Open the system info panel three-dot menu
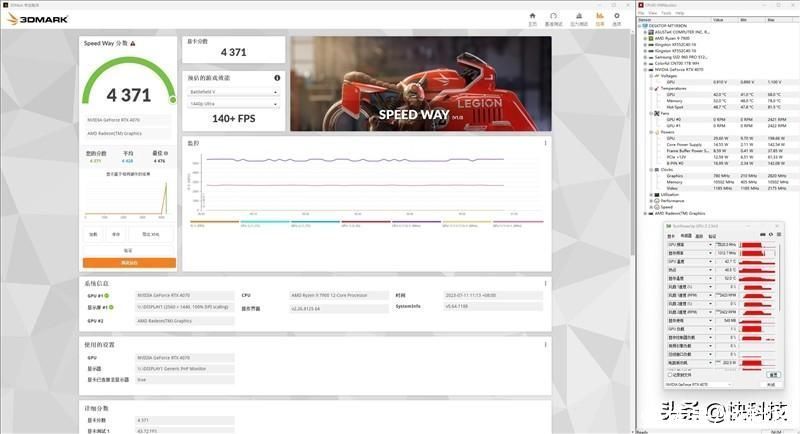The width and height of the screenshot is (800, 434). pos(545,283)
